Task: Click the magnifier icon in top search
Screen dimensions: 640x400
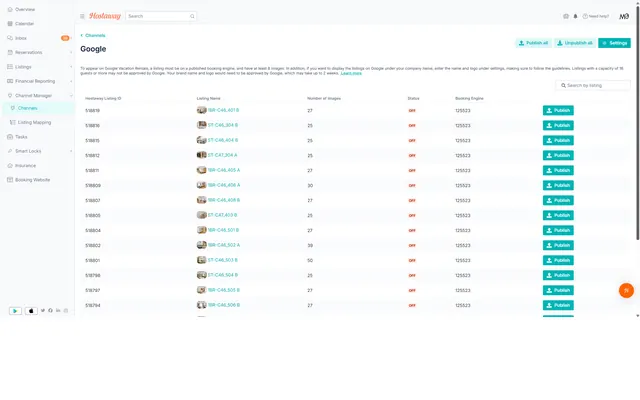Action: [192, 16]
